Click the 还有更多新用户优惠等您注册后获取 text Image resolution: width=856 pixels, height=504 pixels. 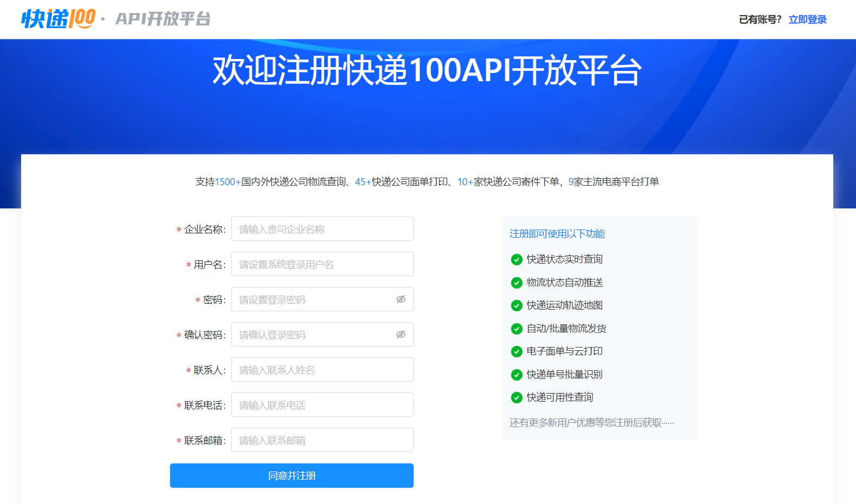591,423
